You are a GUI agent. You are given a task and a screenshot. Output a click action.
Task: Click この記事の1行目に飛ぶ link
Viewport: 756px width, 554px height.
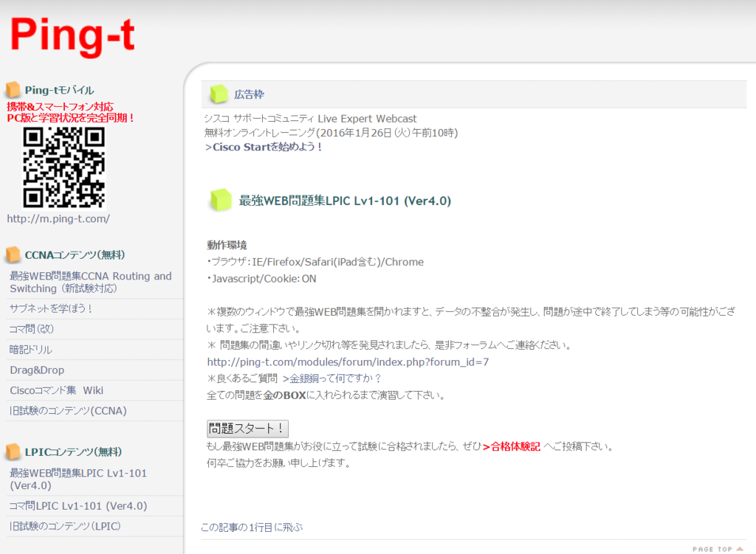(252, 527)
